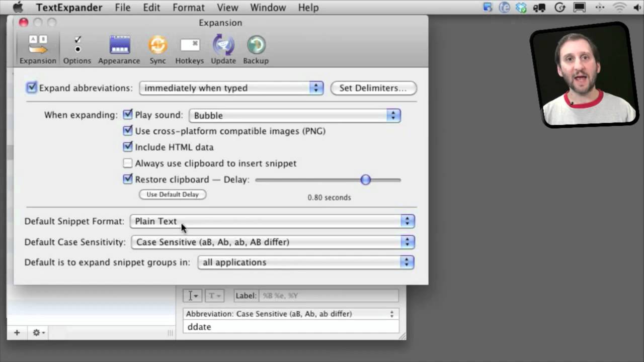Toggle Expand abbreviations checkbox
This screenshot has height=362, width=644.
pos(32,87)
